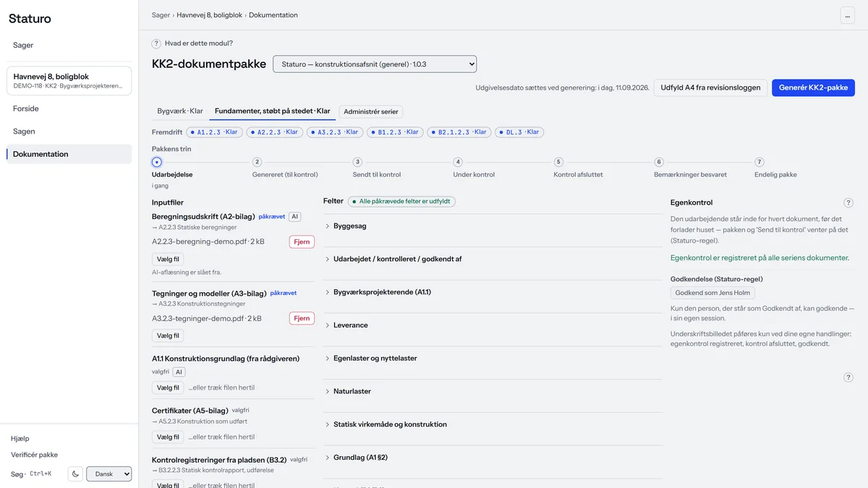Expand the Naturlaster section

(x=493, y=391)
